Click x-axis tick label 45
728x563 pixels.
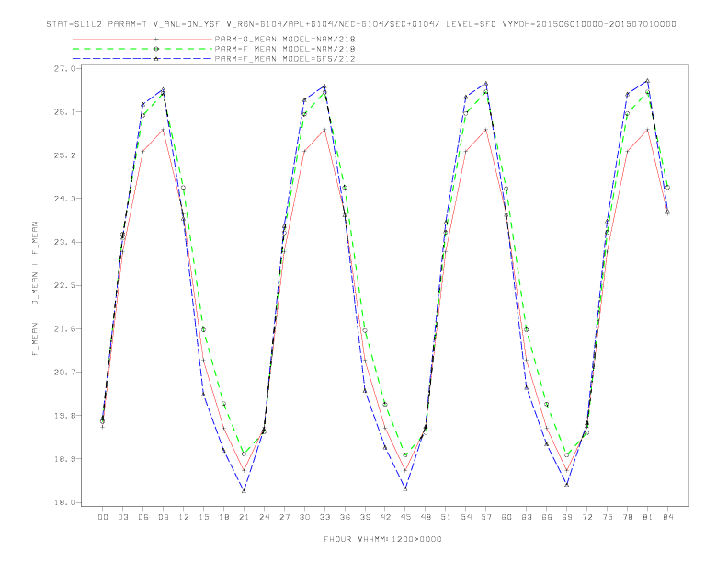click(x=405, y=517)
